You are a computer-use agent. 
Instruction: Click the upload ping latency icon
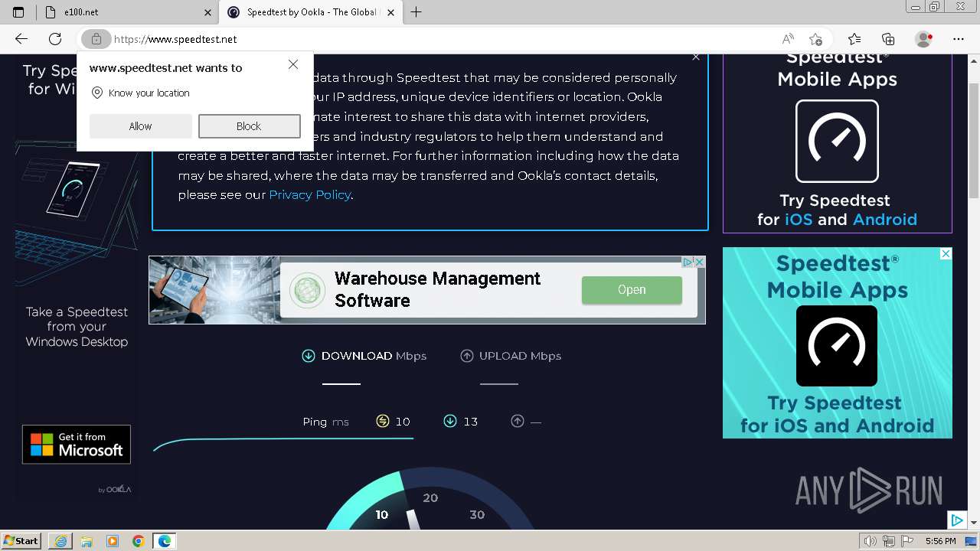point(518,421)
